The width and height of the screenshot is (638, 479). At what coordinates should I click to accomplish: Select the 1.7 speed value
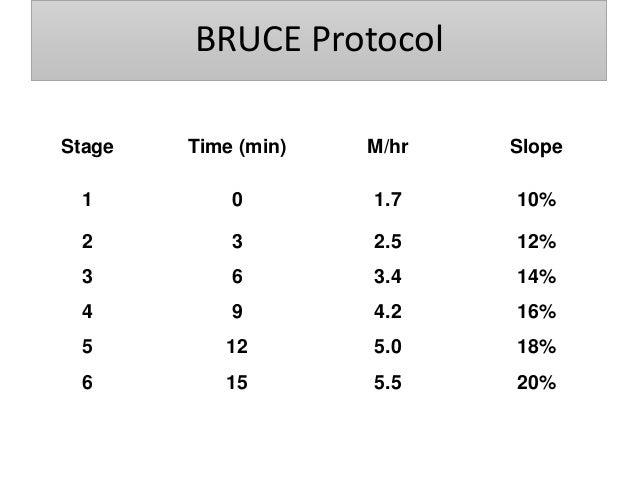[x=388, y=200]
